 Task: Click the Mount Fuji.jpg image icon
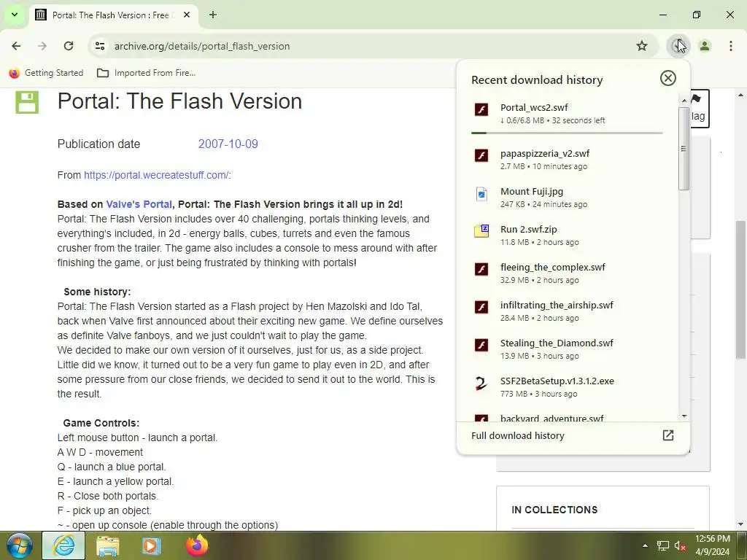click(x=481, y=193)
